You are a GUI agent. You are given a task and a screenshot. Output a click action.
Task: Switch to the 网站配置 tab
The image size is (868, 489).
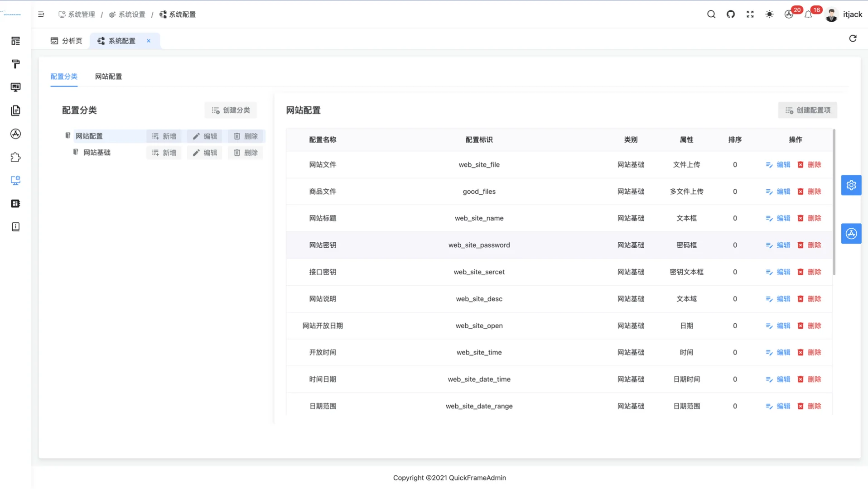coord(108,77)
